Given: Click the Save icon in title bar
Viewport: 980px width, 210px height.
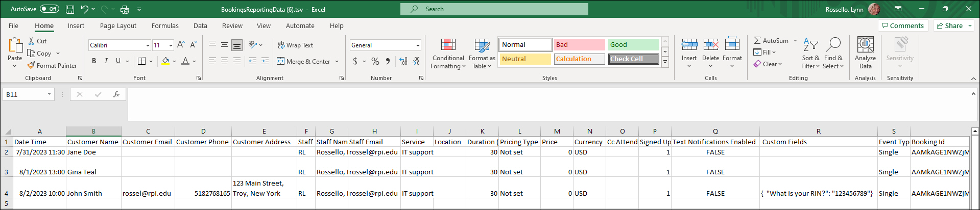Looking at the screenshot, I should (x=70, y=9).
